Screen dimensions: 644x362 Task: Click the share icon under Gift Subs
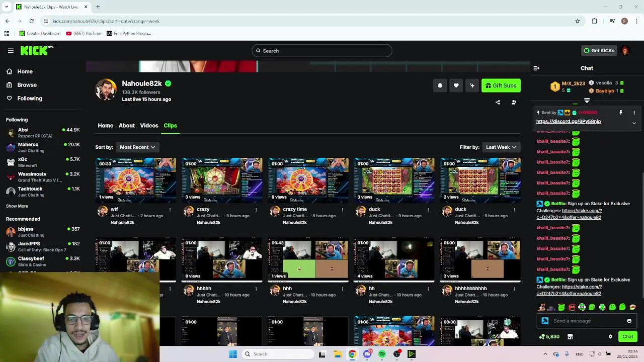pos(498,102)
